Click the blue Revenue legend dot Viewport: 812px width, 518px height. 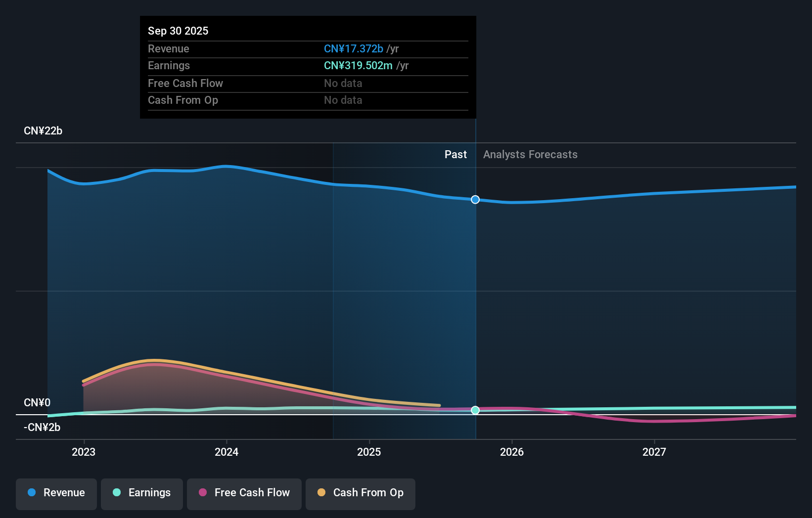click(32, 492)
